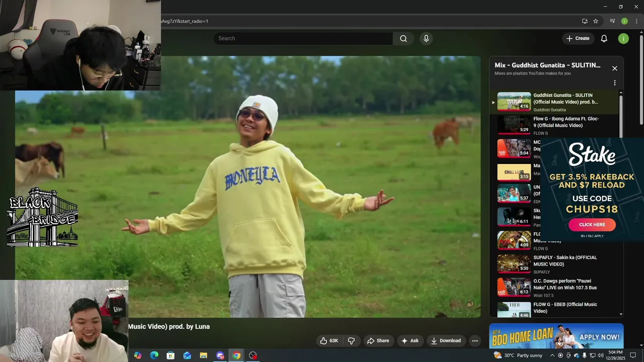Click the Create button
Viewport: 644px width, 362px height.
[x=578, y=39]
